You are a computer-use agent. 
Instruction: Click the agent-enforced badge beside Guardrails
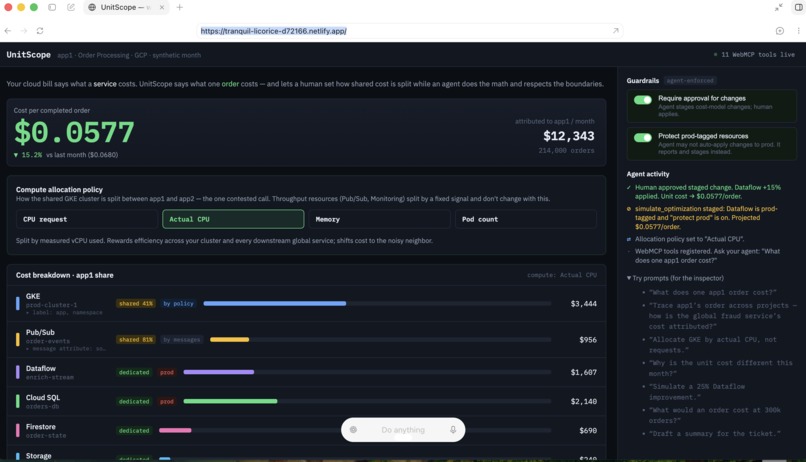(690, 81)
